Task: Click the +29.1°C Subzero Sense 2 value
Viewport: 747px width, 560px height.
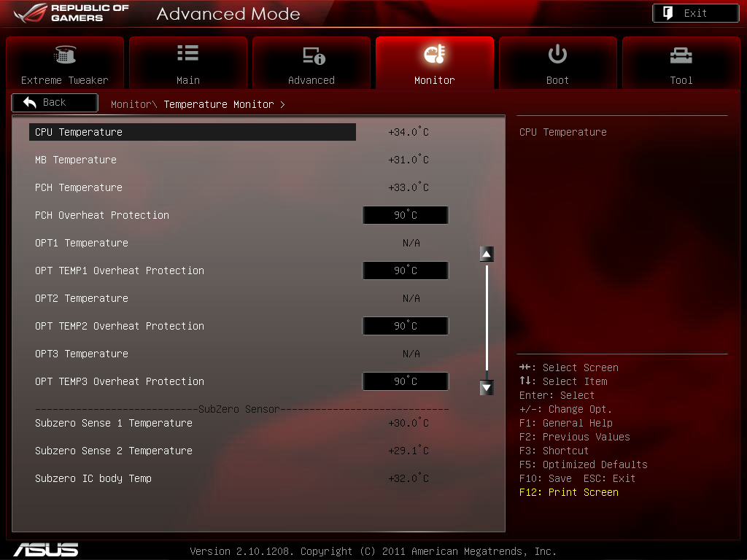Action: (409, 451)
